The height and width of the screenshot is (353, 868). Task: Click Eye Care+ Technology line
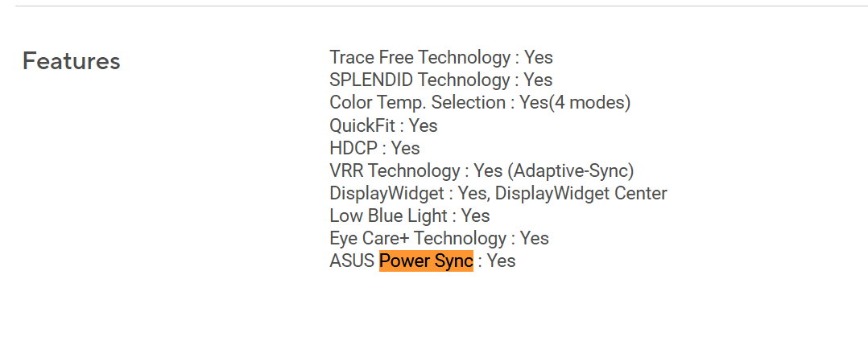click(x=439, y=238)
